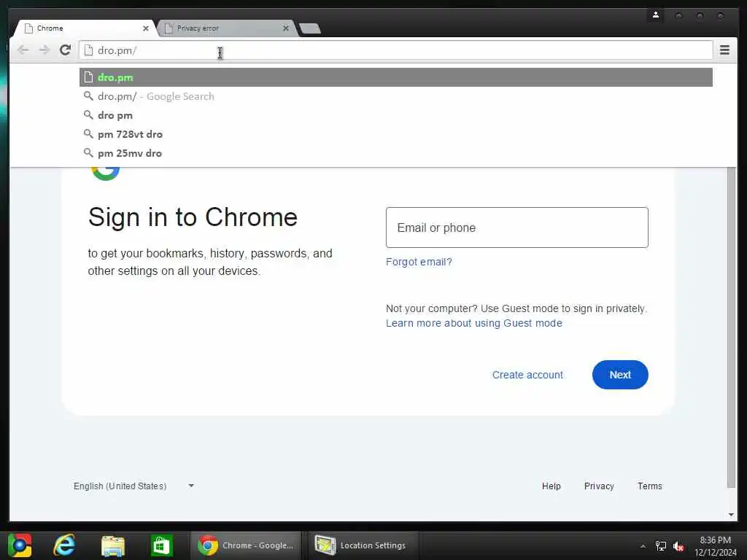Switch to Location Settings taskbar window
This screenshot has height=560, width=747.
363,545
